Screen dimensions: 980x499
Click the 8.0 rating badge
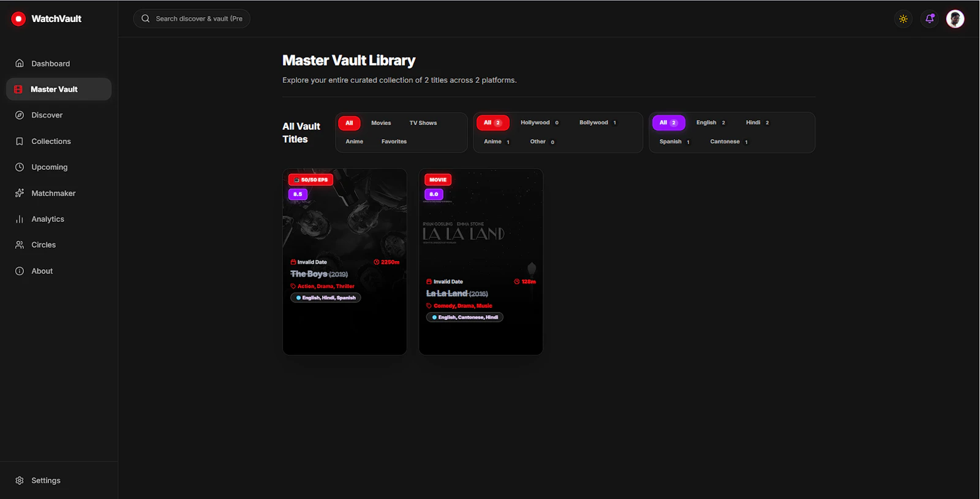(434, 194)
